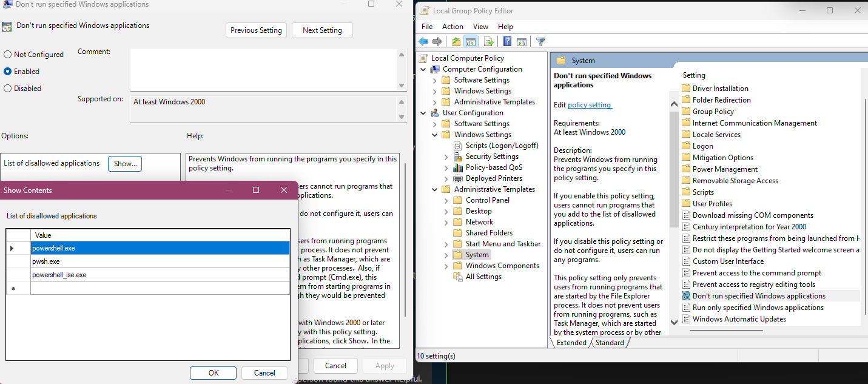Expand the Windows Components tree node
Image resolution: width=868 pixels, height=384 pixels.
click(x=446, y=266)
